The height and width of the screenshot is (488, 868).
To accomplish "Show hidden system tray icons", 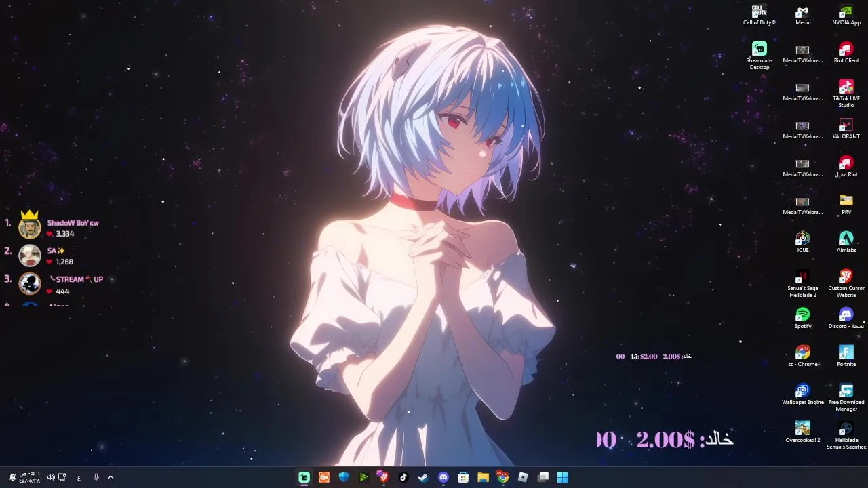I will pos(111,477).
